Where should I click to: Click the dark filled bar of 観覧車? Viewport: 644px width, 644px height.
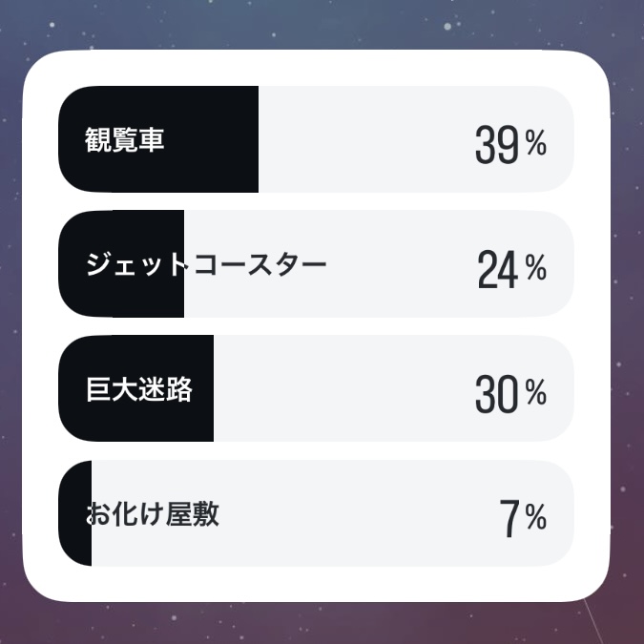[158, 139]
